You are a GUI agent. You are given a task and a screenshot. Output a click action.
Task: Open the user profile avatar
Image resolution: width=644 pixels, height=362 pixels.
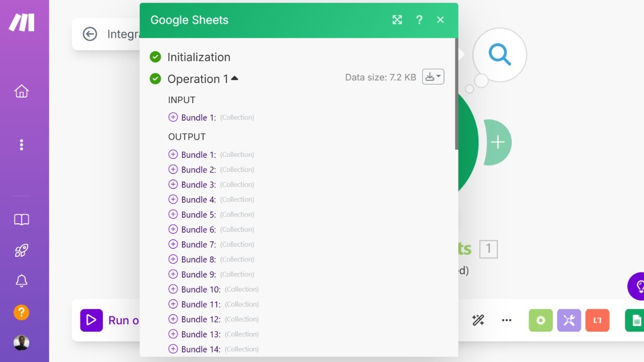pyautogui.click(x=21, y=343)
